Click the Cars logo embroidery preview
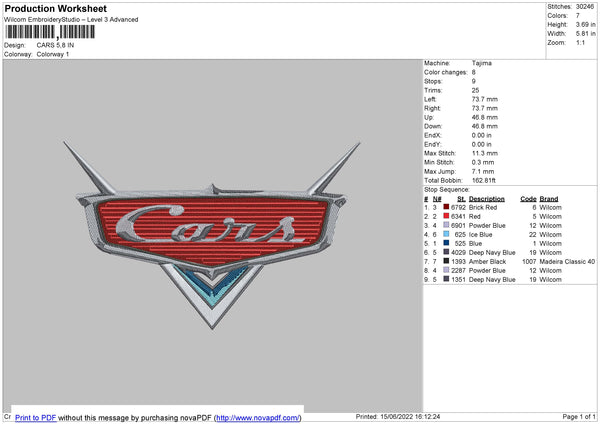Image resolution: width=600 pixels, height=424 pixels. tap(214, 234)
